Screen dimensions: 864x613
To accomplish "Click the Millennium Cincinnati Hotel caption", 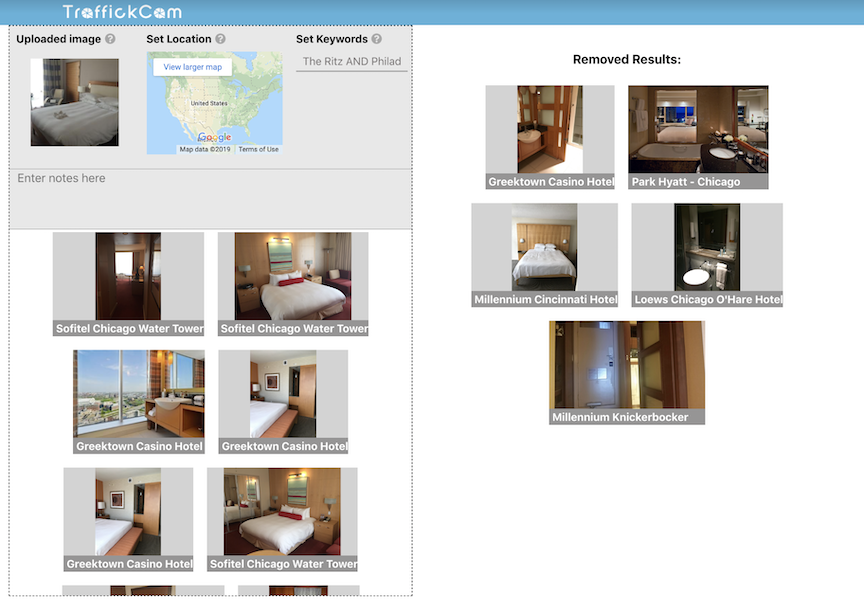I will pos(546,299).
